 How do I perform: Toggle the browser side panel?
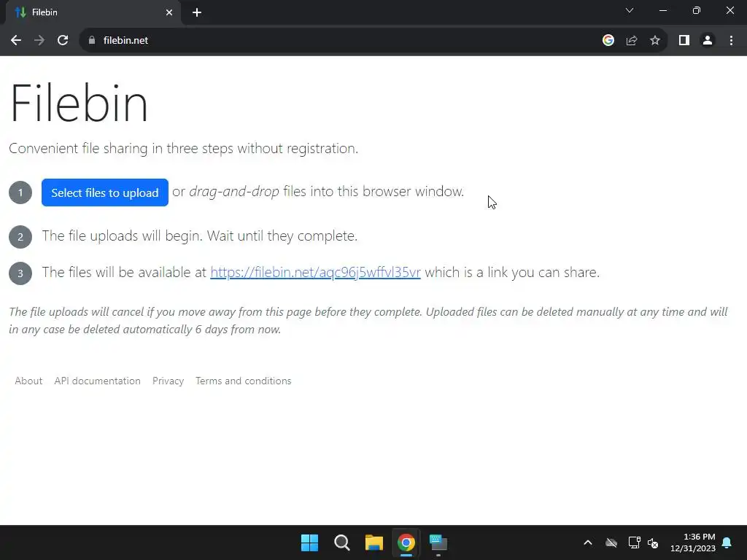[x=684, y=41]
